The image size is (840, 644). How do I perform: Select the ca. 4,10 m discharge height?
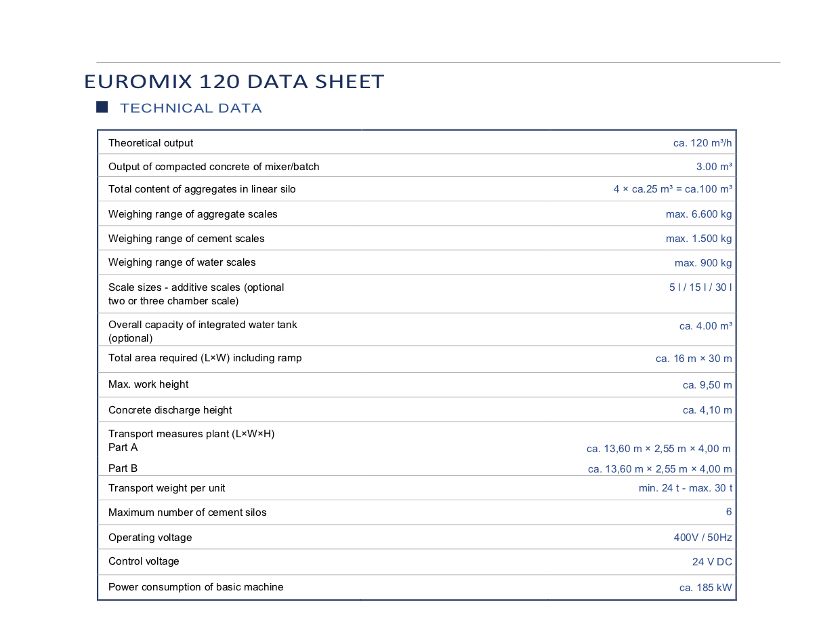tap(707, 410)
